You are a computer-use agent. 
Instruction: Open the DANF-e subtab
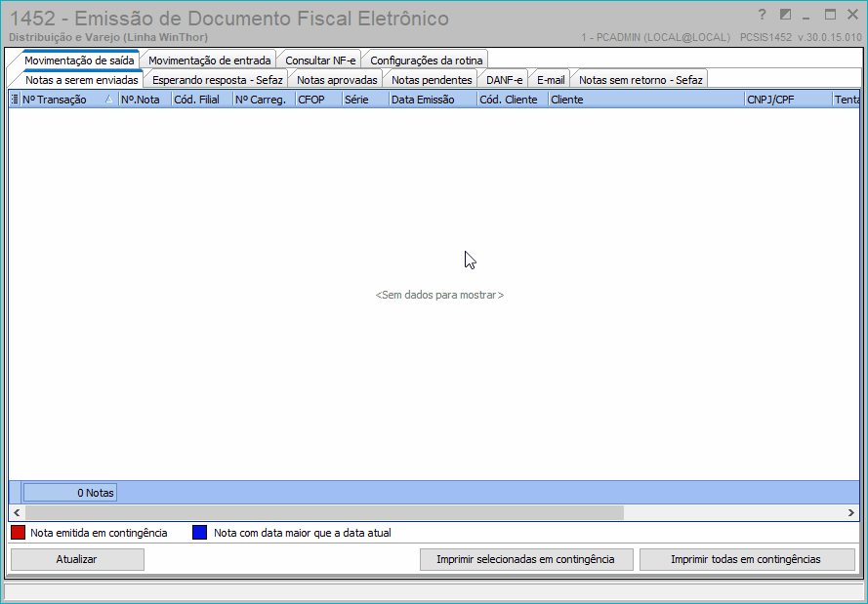505,80
